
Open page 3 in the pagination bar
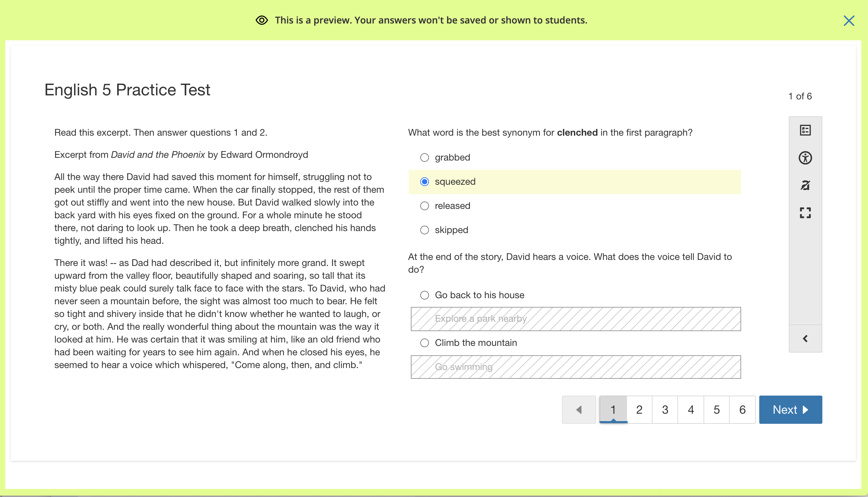pyautogui.click(x=665, y=410)
